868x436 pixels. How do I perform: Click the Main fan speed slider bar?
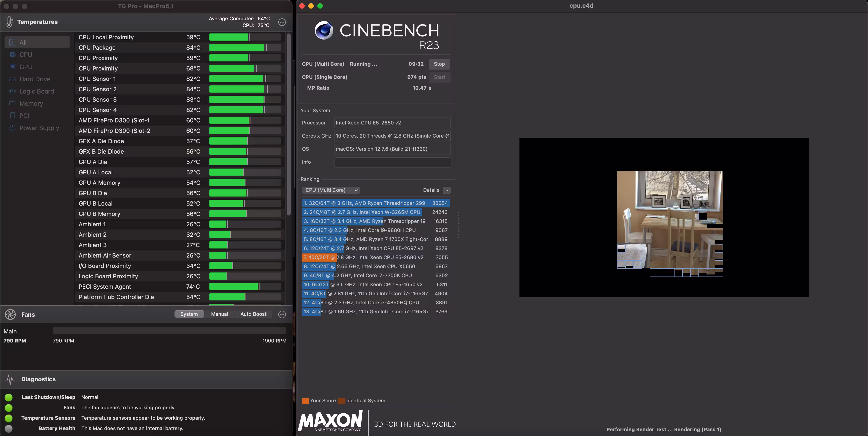170,331
